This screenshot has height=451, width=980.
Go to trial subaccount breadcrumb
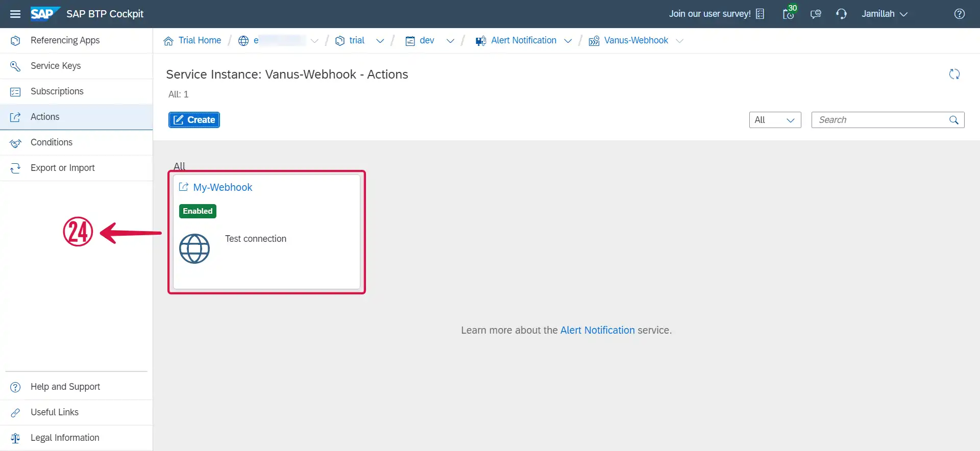click(357, 40)
